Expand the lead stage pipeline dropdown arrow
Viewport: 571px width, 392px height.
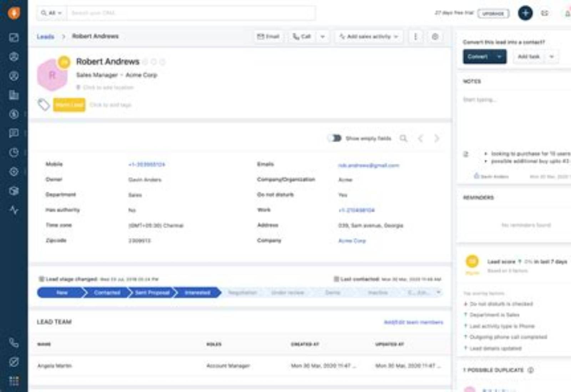tap(439, 292)
